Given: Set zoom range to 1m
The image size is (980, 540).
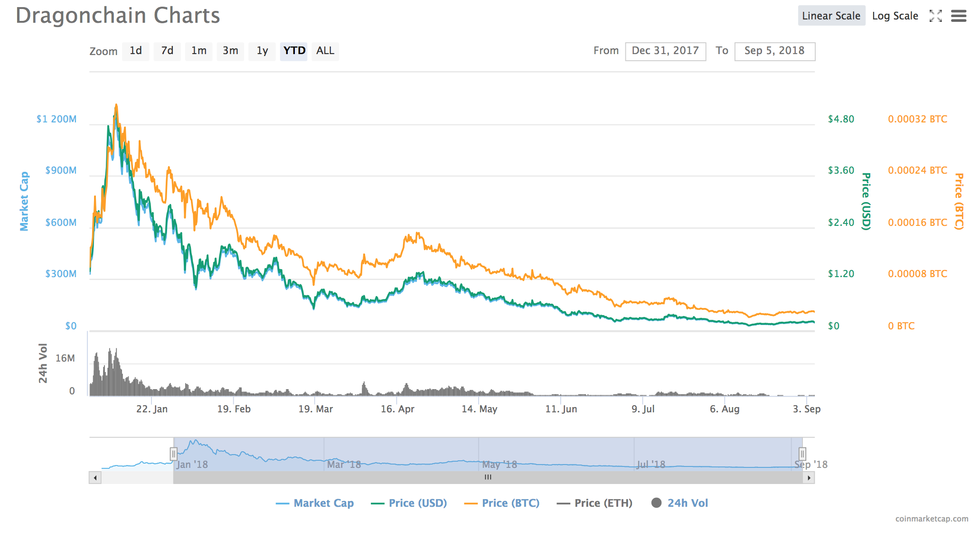Looking at the screenshot, I should (x=199, y=51).
